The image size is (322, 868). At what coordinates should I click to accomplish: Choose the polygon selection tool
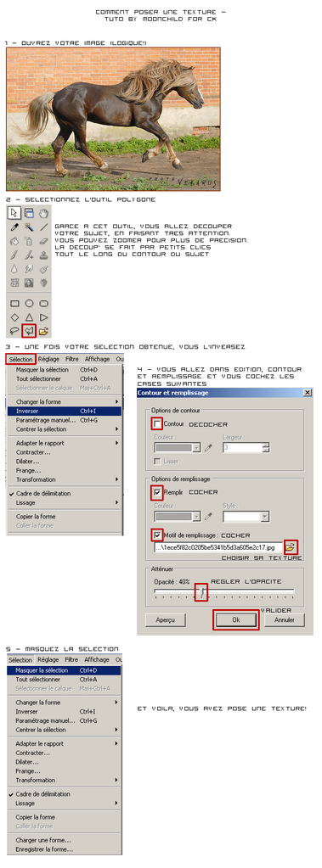[x=30, y=331]
